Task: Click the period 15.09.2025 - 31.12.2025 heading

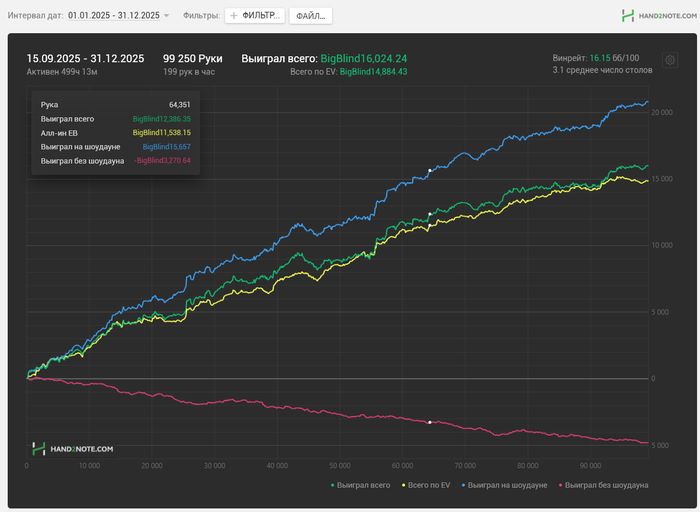Action: (x=85, y=58)
